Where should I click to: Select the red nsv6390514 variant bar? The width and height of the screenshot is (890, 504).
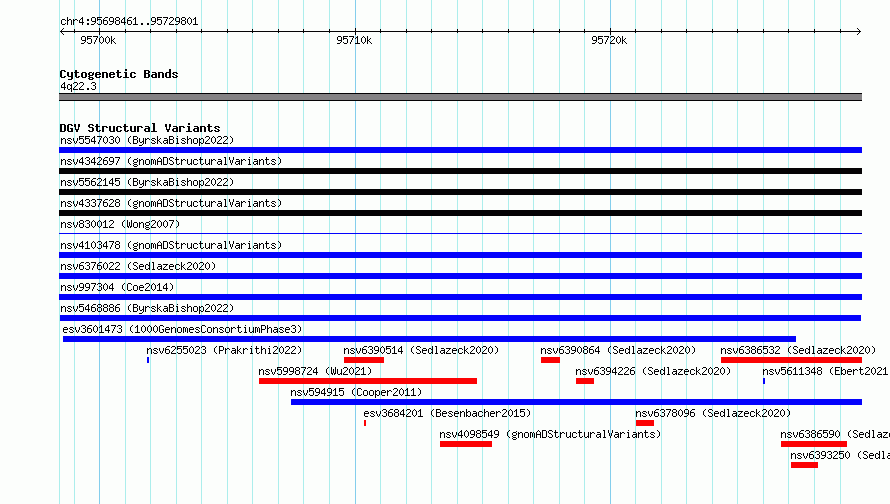click(364, 360)
